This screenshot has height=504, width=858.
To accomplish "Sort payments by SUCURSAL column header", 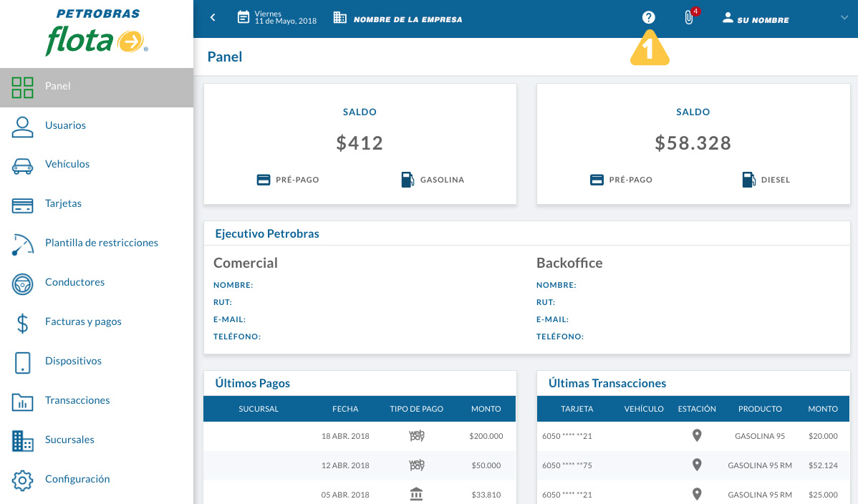I will click(x=259, y=409).
